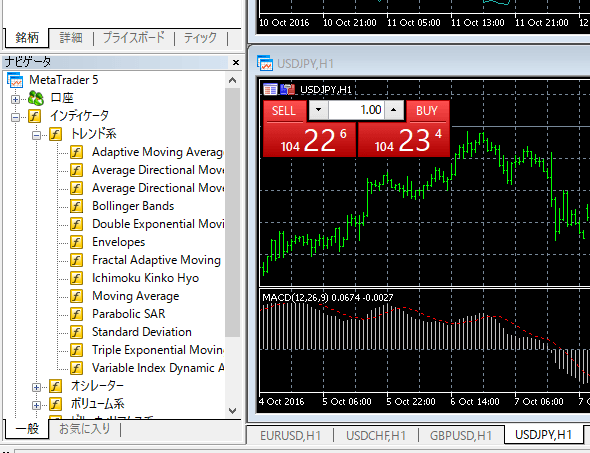This screenshot has width=590, height=453.
Task: Switch to the お気に入り navigator tab
Action: (85, 429)
